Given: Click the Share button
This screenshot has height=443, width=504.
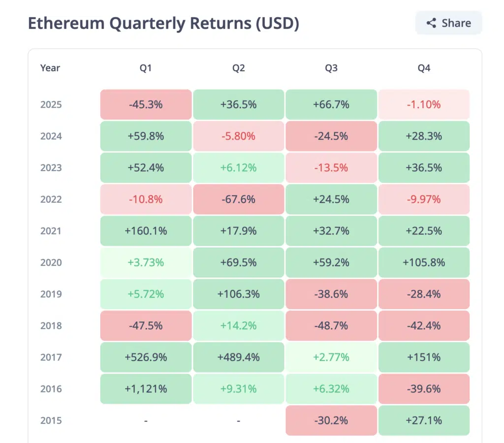Looking at the screenshot, I should (x=448, y=23).
